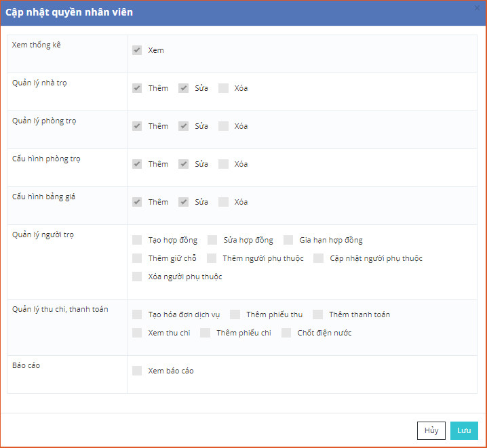Check 'Tạo hóa đơn dịch vụ' checkbox
This screenshot has height=448, width=487.
point(137,314)
